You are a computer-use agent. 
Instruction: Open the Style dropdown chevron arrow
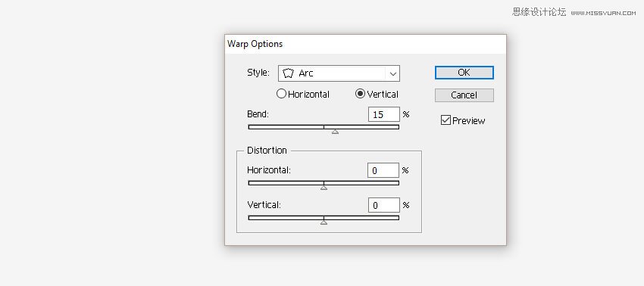coord(393,74)
